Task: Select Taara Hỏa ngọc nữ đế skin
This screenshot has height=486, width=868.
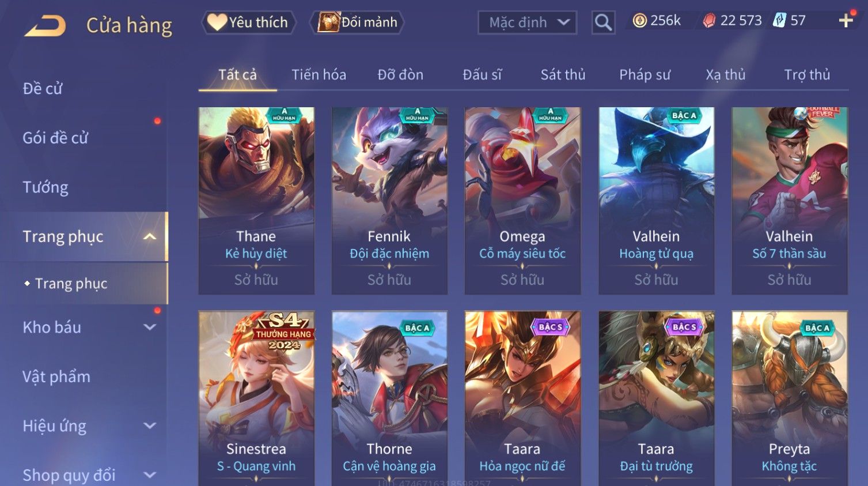Action: (522, 398)
